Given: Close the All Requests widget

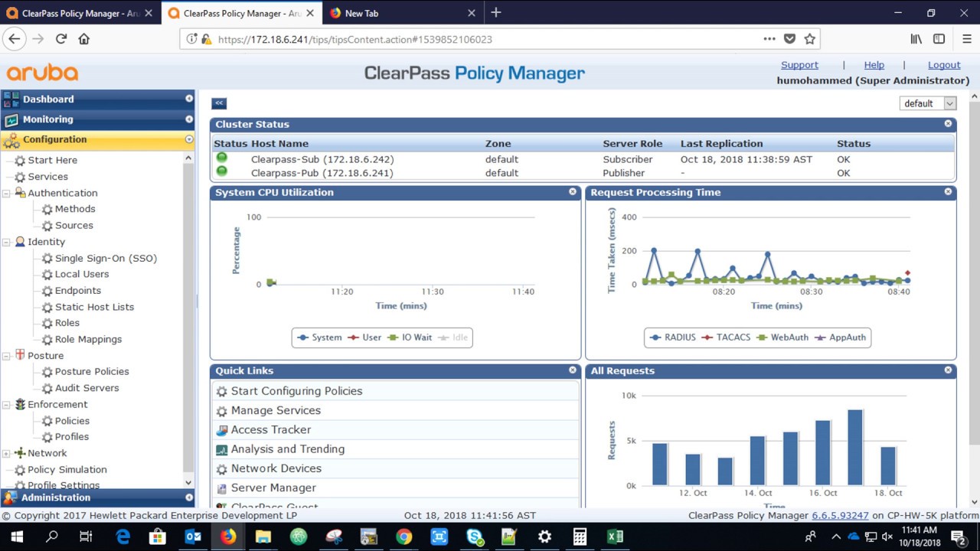Looking at the screenshot, I should point(948,370).
